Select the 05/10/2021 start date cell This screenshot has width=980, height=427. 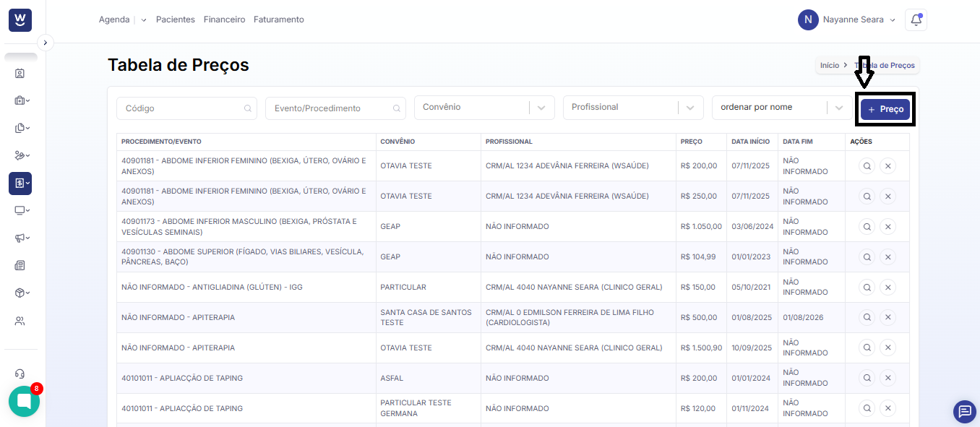(x=752, y=288)
